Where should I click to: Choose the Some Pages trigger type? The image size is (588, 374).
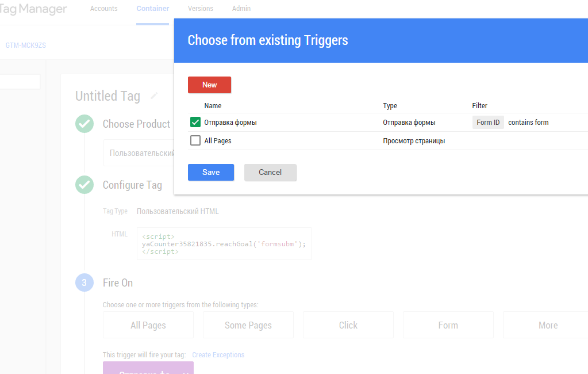[248, 325]
